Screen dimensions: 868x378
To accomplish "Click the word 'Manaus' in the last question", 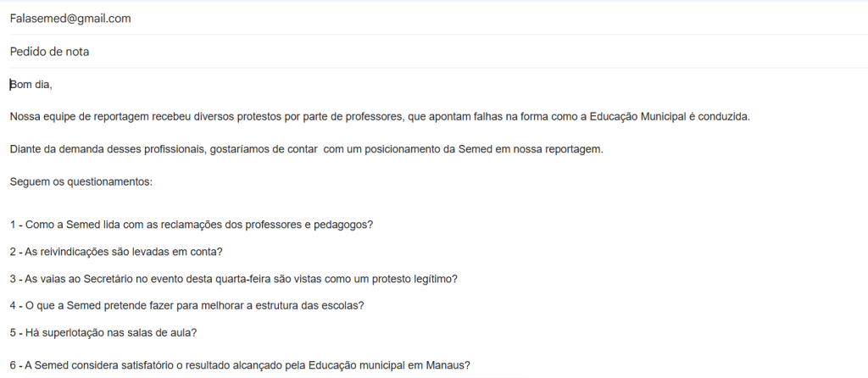I will click(446, 366).
